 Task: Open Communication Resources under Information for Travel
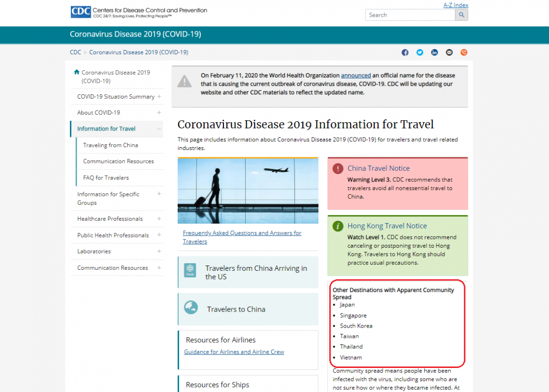pyautogui.click(x=118, y=161)
